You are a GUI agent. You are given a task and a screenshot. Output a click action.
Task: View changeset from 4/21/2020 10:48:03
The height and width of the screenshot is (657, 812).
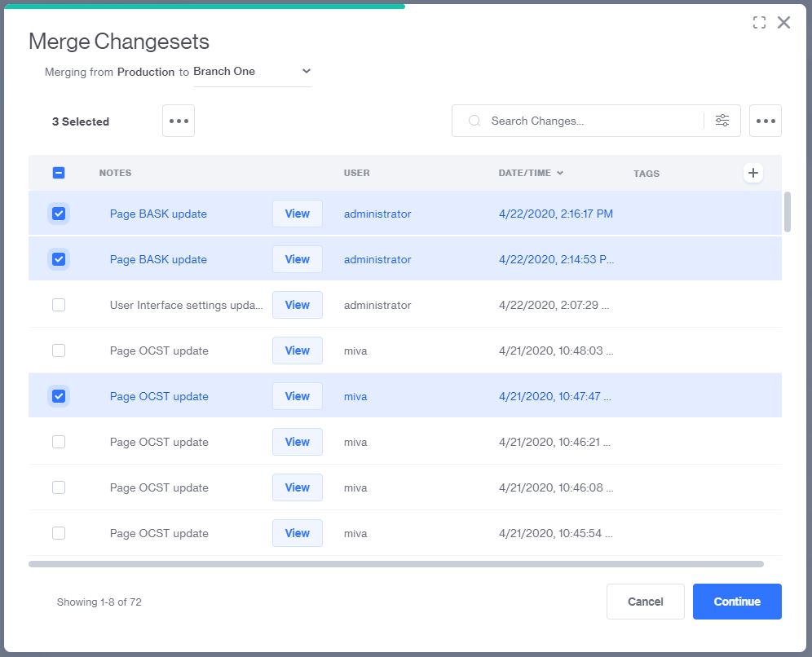(x=298, y=351)
